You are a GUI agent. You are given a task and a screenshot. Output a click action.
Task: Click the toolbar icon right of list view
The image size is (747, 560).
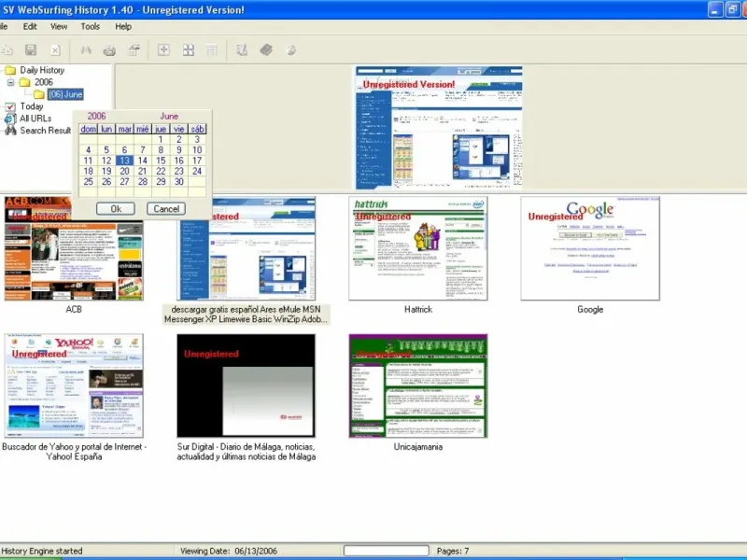[x=242, y=50]
